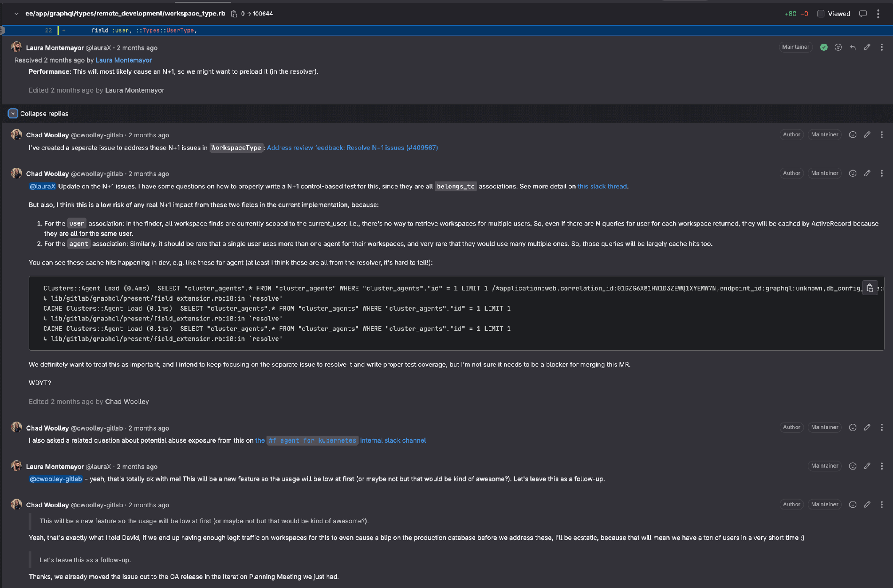
Task: Click the comment-on-file speech bubble icon
Action: coord(863,14)
